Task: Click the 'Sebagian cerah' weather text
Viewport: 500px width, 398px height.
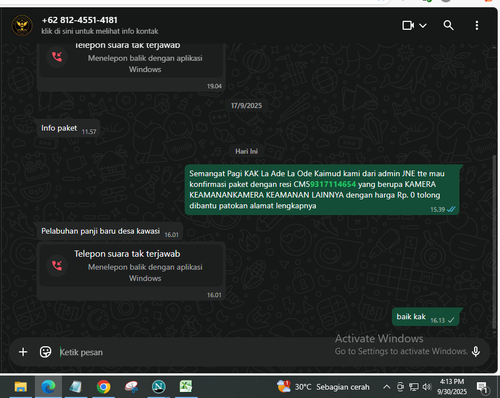Action: click(x=343, y=387)
